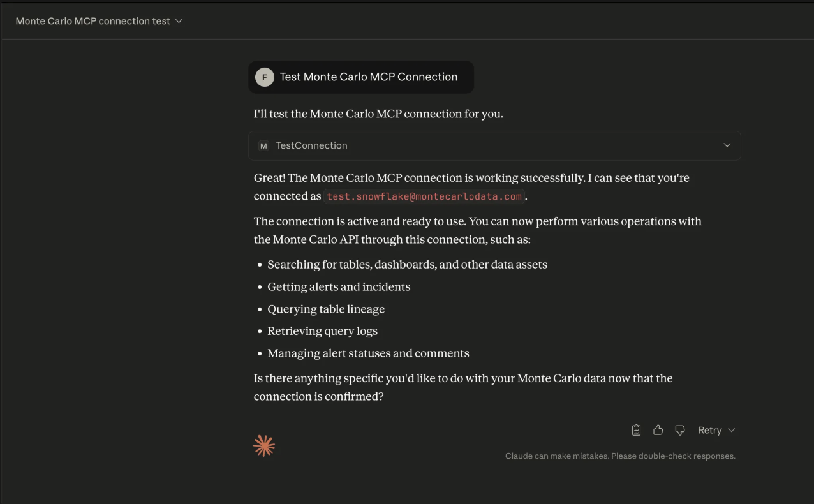Click 'Retrieving query logs' bullet text
Image resolution: width=814 pixels, height=504 pixels.
click(322, 331)
